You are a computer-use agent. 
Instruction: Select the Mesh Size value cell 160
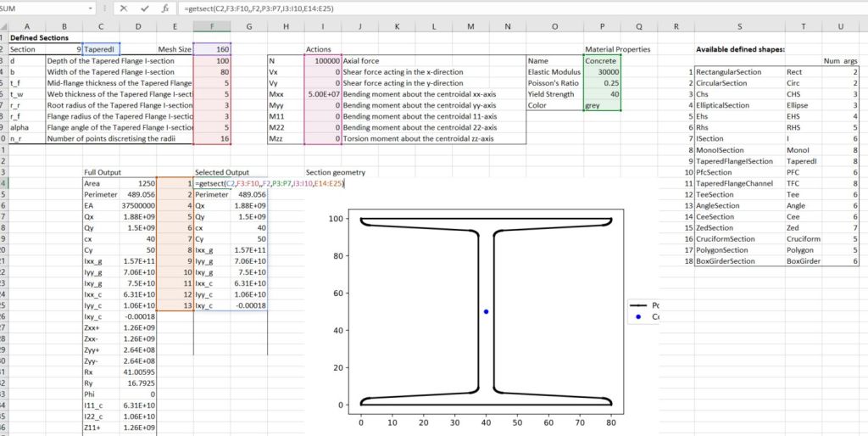[x=212, y=49]
